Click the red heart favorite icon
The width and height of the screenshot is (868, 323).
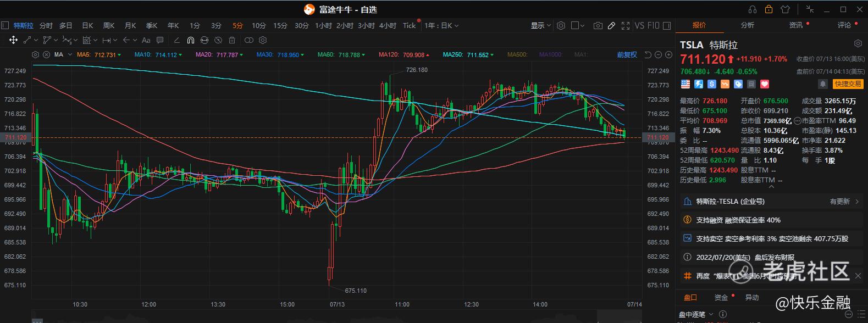[765, 84]
